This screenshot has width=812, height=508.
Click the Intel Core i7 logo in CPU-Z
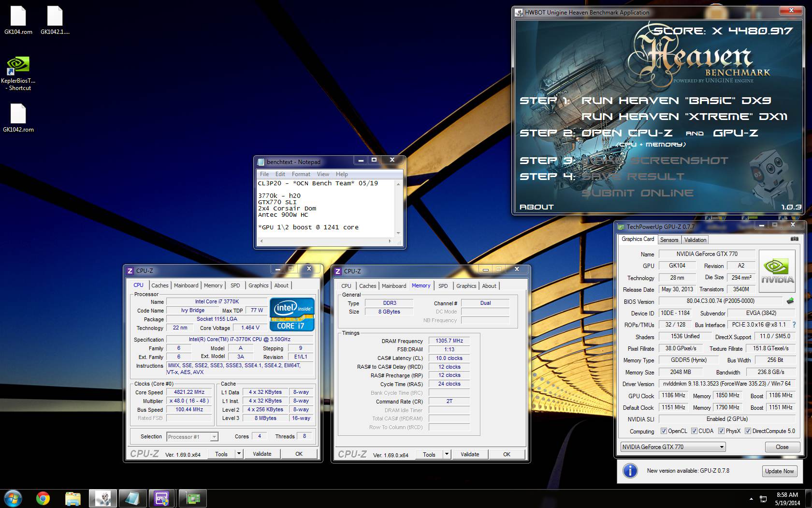tap(292, 314)
